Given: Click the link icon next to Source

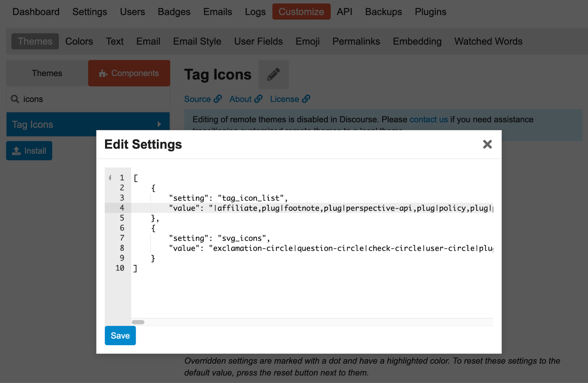Looking at the screenshot, I should 218,99.
